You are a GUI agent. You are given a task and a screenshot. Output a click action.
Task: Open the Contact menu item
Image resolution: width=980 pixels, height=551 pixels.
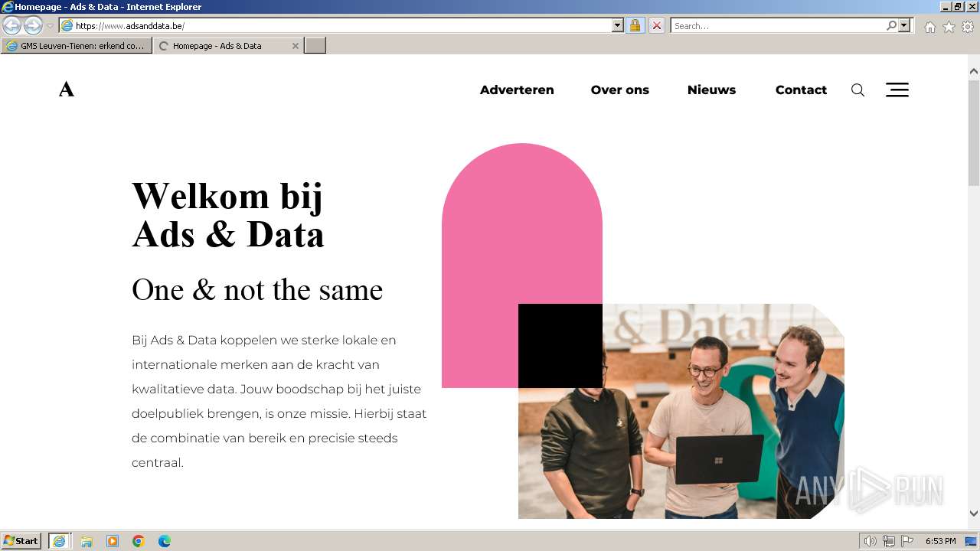coord(801,90)
